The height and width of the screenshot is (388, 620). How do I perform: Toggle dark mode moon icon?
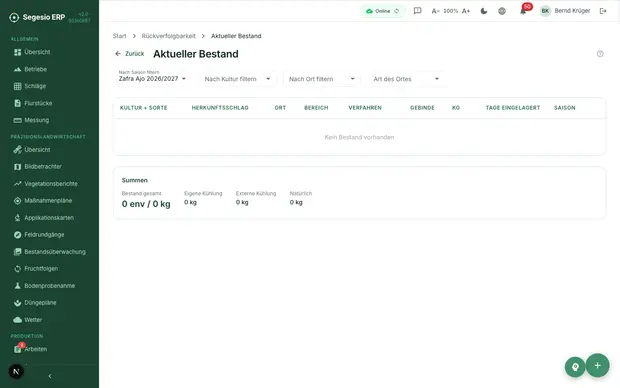[x=484, y=11]
